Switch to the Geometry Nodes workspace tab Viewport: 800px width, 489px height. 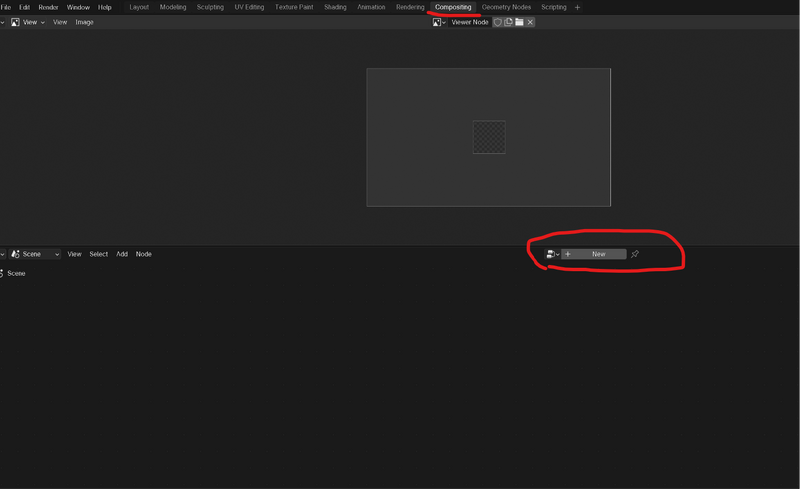coord(506,7)
